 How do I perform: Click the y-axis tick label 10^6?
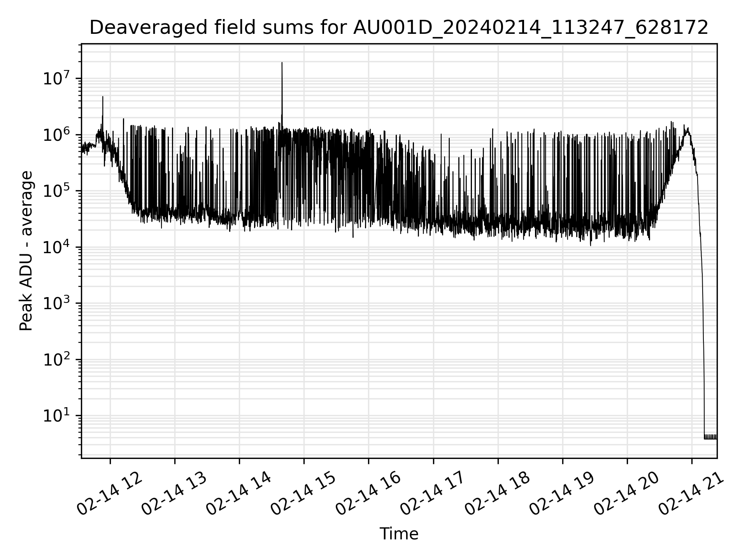(56, 135)
